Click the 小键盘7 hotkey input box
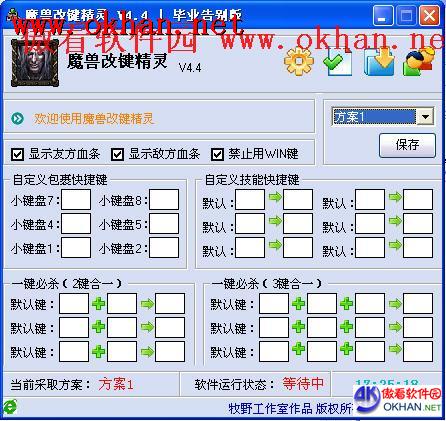 tap(76, 199)
